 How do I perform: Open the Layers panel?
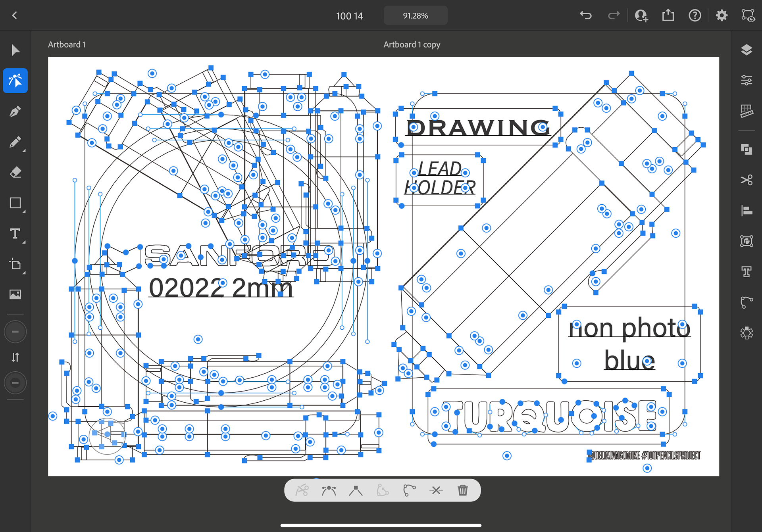pyautogui.click(x=747, y=50)
